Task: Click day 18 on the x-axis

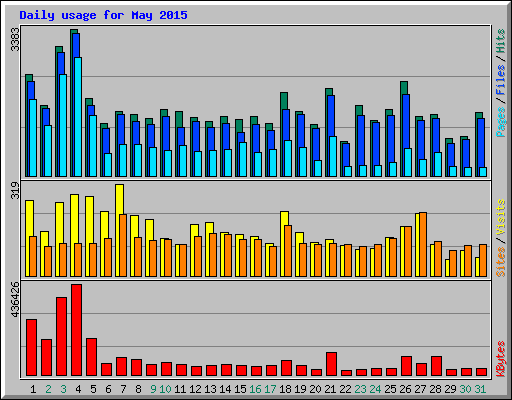Action: (x=285, y=389)
